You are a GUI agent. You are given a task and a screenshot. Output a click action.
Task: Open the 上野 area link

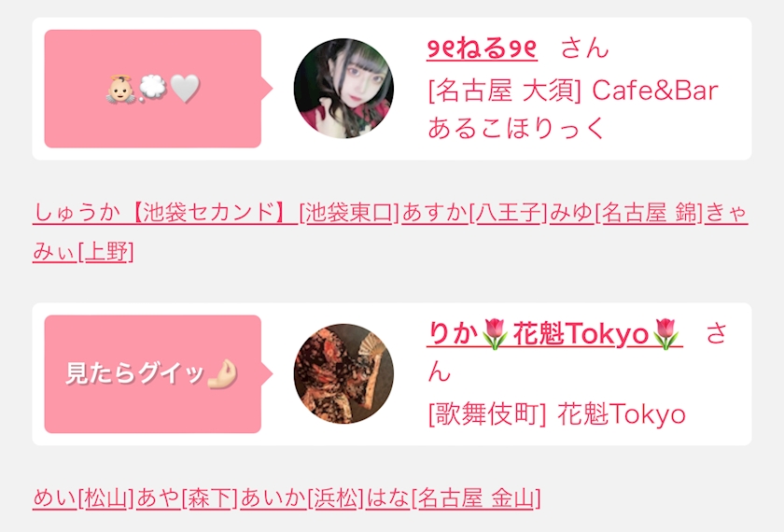pos(106,251)
